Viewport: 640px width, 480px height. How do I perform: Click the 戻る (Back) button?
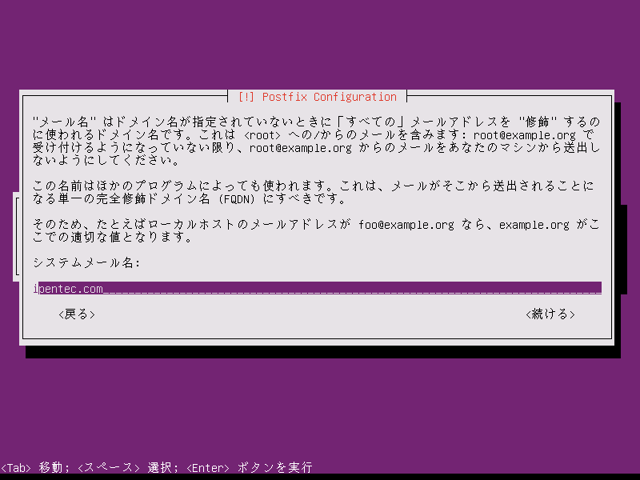[77, 314]
